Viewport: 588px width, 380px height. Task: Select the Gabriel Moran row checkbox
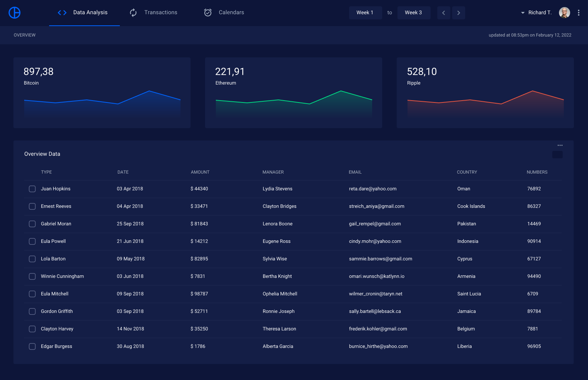[x=32, y=224]
